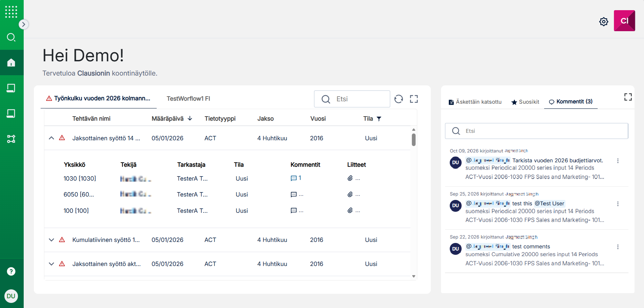Select Työnkulku vuoden 2026 tab
Screen dimensions: 644x308
tap(98, 99)
